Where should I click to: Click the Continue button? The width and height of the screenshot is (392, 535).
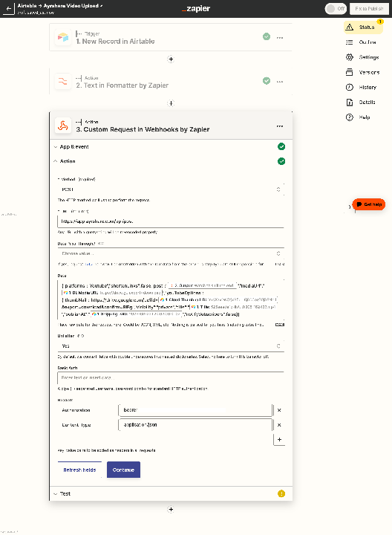123,470
